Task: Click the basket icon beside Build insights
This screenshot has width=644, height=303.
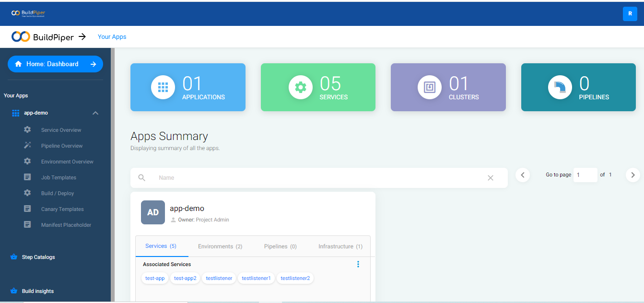Action: click(x=14, y=291)
